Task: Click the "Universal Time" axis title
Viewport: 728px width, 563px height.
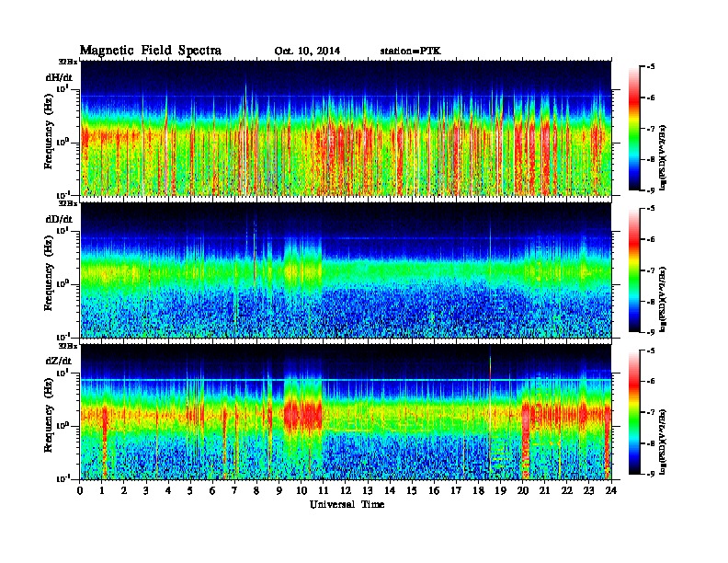Action: click(347, 504)
